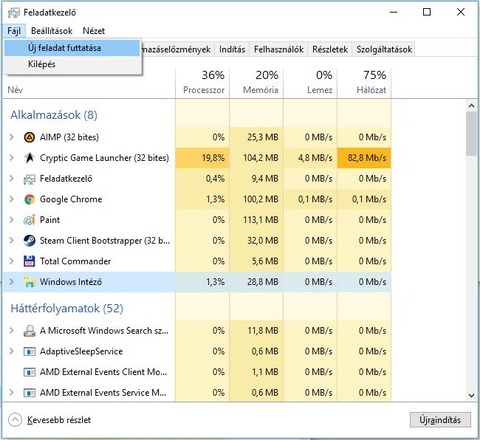The image size is (480, 440).
Task: Open the Fájl menu
Action: [x=14, y=31]
